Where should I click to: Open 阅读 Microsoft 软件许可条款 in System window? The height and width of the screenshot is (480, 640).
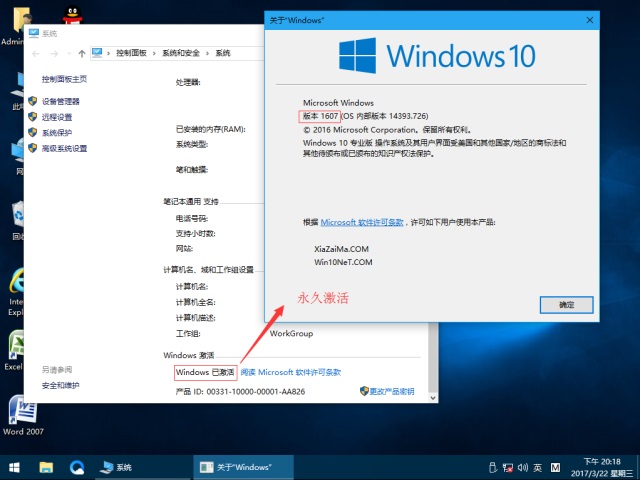tap(291, 372)
